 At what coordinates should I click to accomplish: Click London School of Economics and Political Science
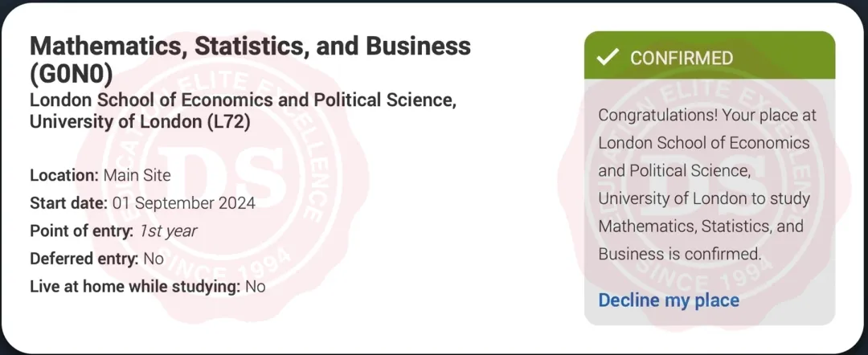coord(243,101)
